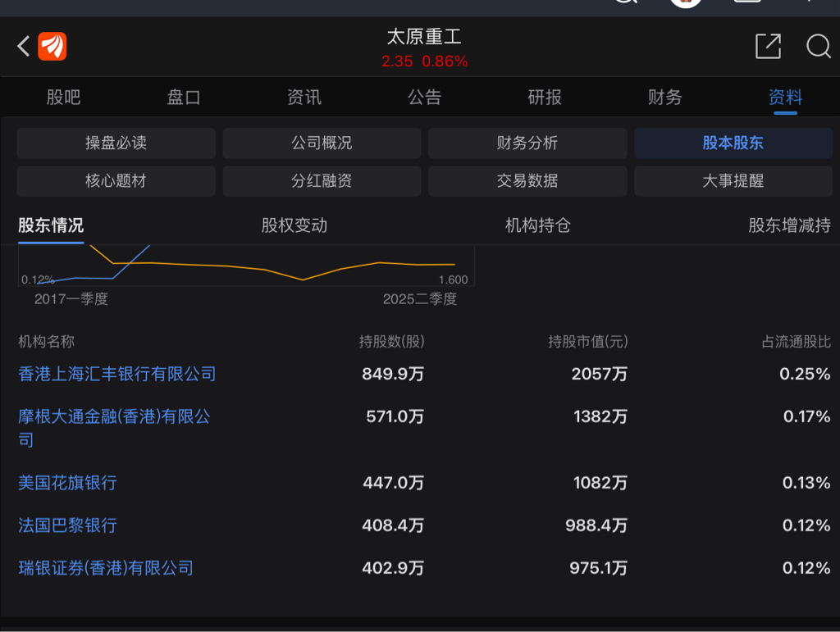
Task: Click the 0.25% float ratio value
Action: pos(805,374)
